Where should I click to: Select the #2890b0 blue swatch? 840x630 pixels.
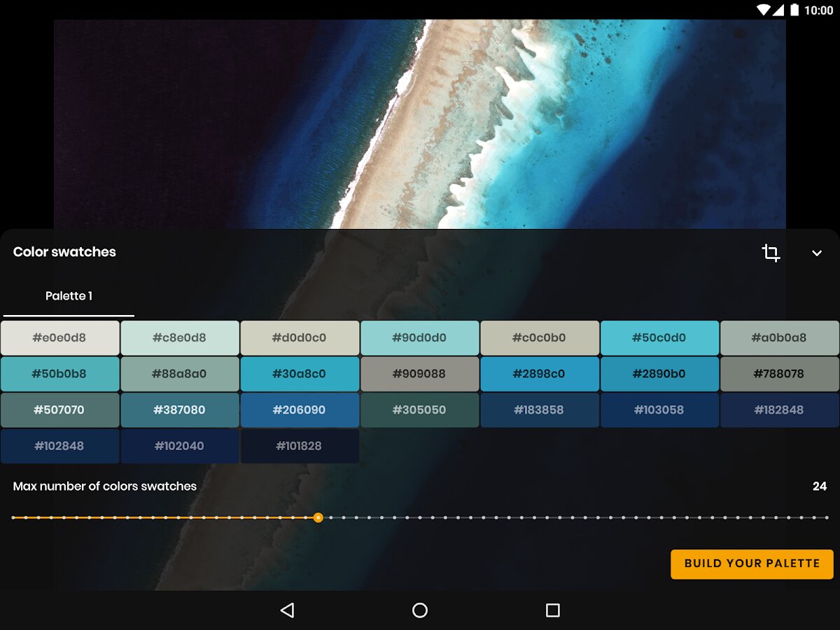[659, 374]
